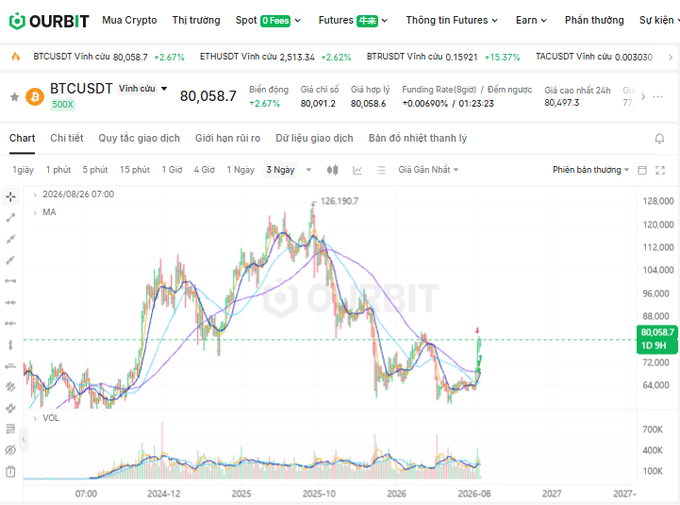Select 15 phút timeframe

(x=135, y=170)
